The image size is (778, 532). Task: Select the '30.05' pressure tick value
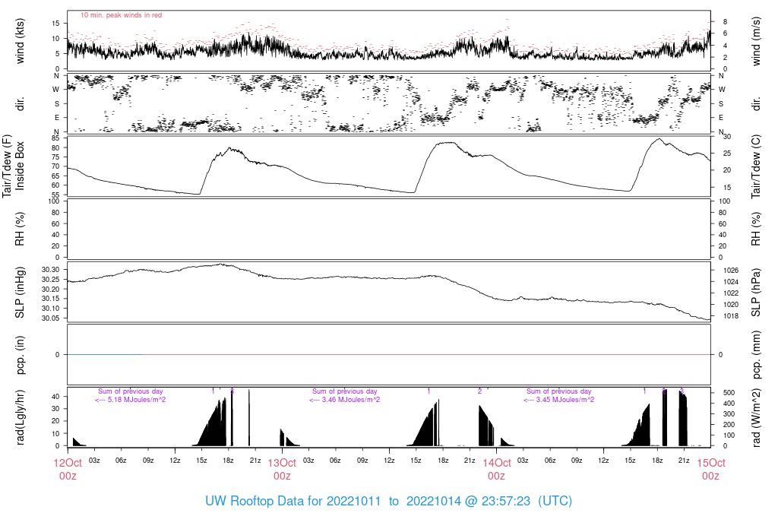point(51,318)
